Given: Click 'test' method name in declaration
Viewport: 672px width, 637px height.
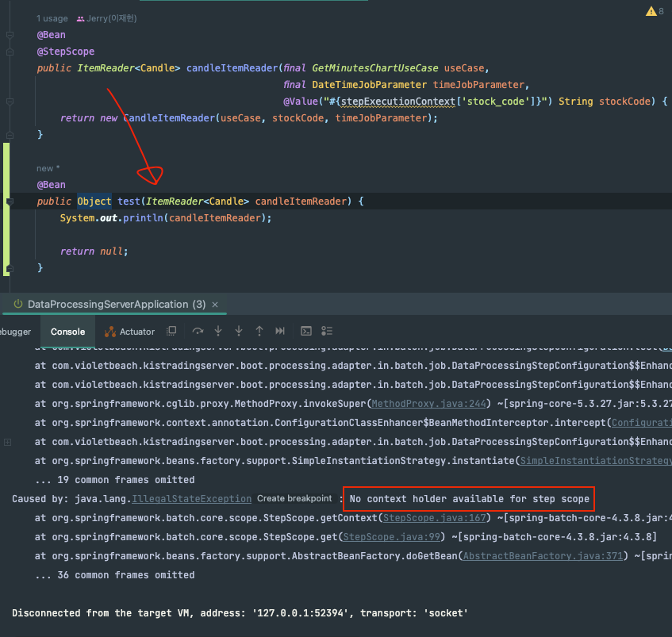Looking at the screenshot, I should 129,201.
